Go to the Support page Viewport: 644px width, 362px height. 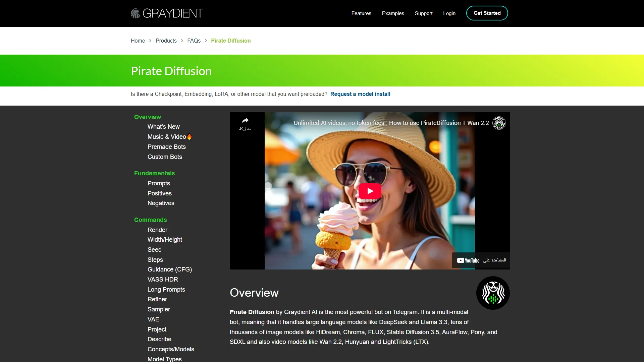[x=423, y=13]
